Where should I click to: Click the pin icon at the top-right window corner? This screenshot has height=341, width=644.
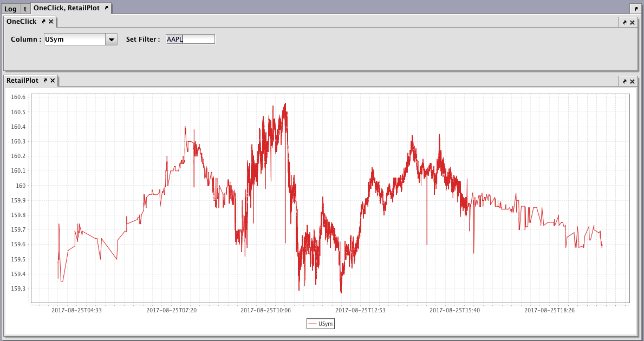636,9
